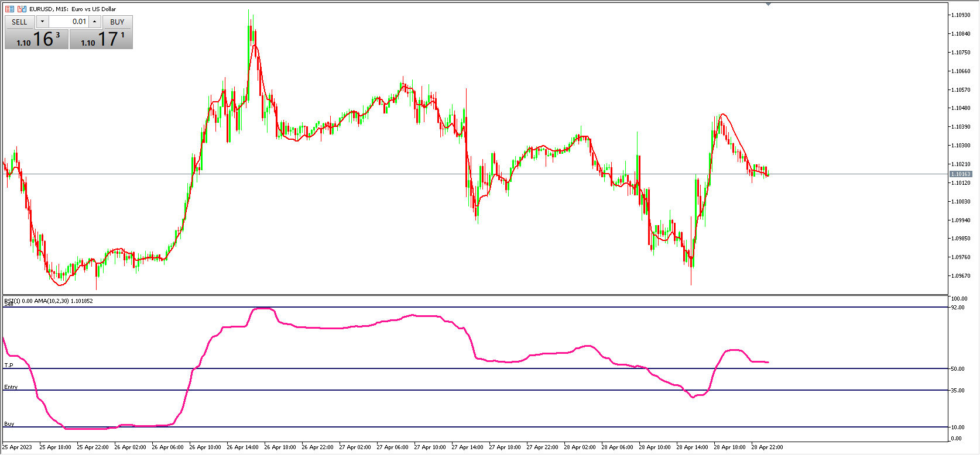Select the Entry level label

(11, 387)
